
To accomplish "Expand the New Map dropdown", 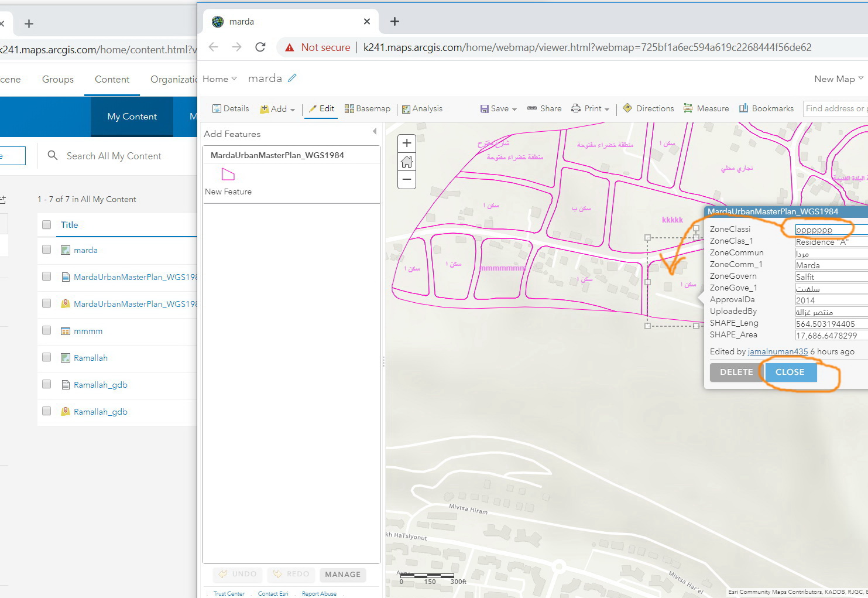I will tap(838, 79).
